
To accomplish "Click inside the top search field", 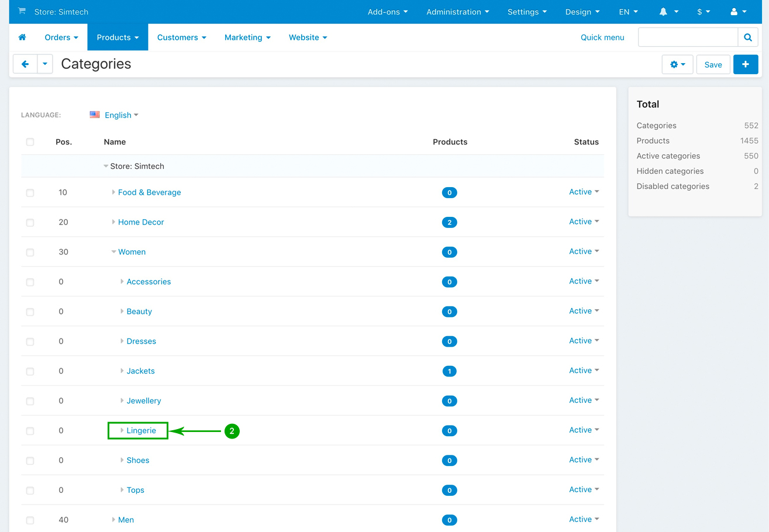I will tap(688, 37).
